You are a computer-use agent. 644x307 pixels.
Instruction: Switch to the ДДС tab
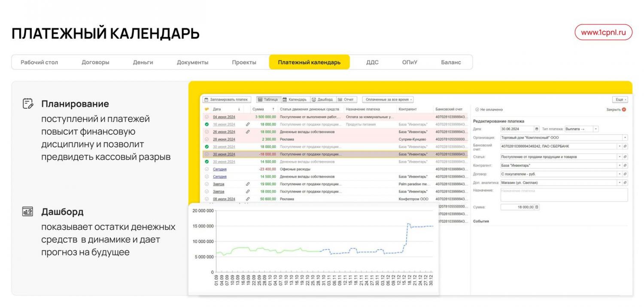point(372,62)
